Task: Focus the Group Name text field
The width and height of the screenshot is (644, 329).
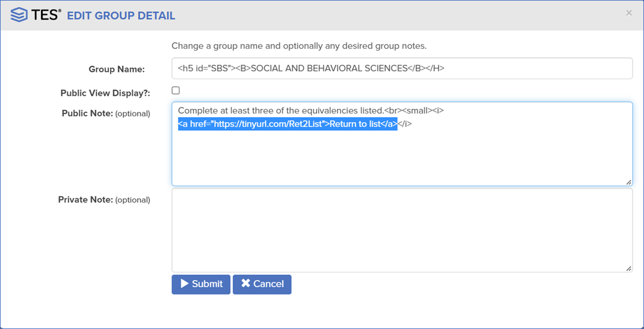Action: coord(402,68)
